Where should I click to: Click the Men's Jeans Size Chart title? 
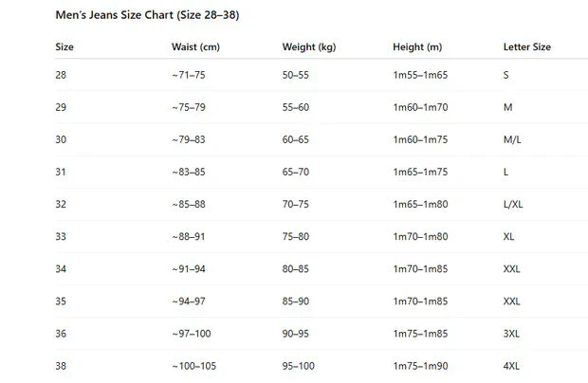point(147,15)
